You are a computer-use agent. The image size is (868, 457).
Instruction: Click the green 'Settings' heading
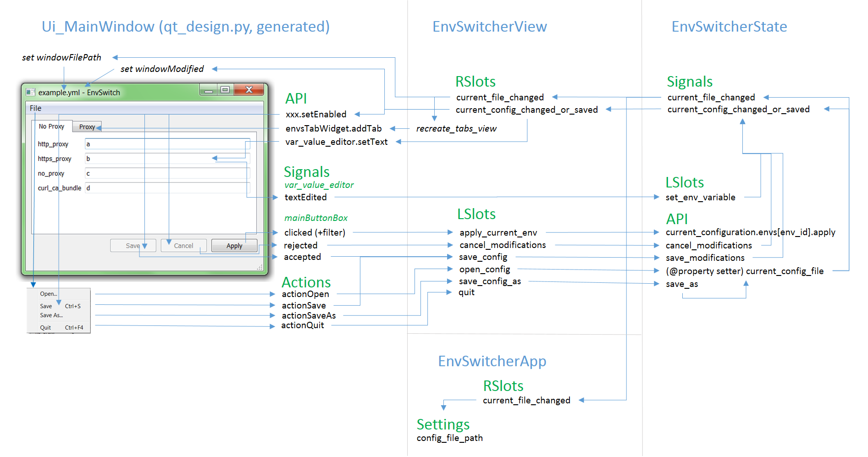point(443,424)
